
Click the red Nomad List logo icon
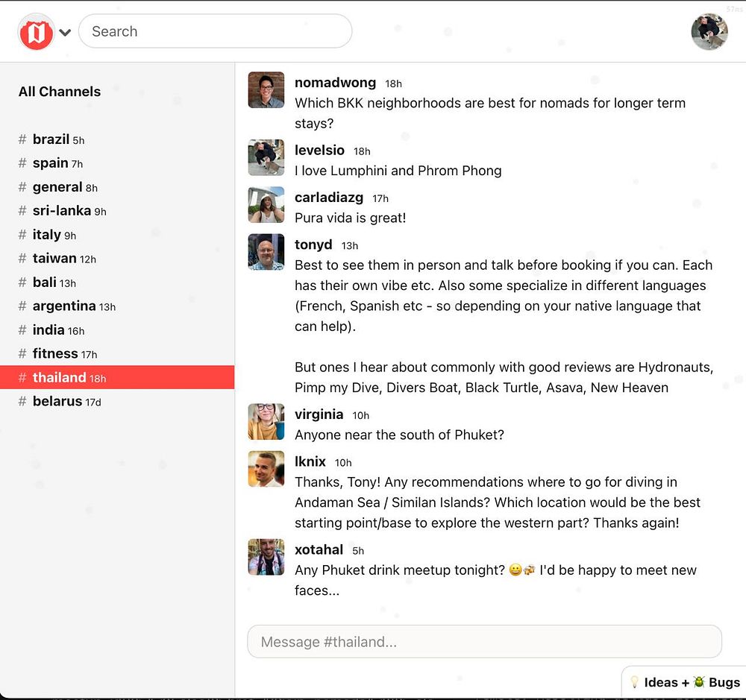coord(36,32)
